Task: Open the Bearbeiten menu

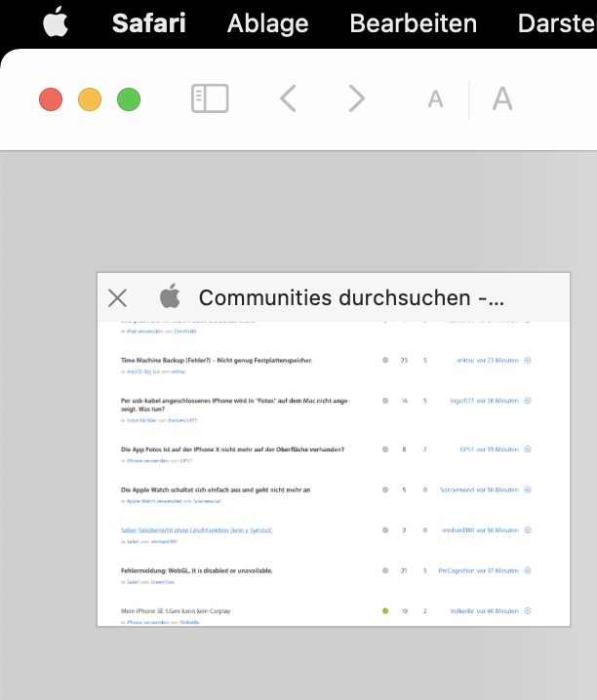Action: [x=413, y=23]
